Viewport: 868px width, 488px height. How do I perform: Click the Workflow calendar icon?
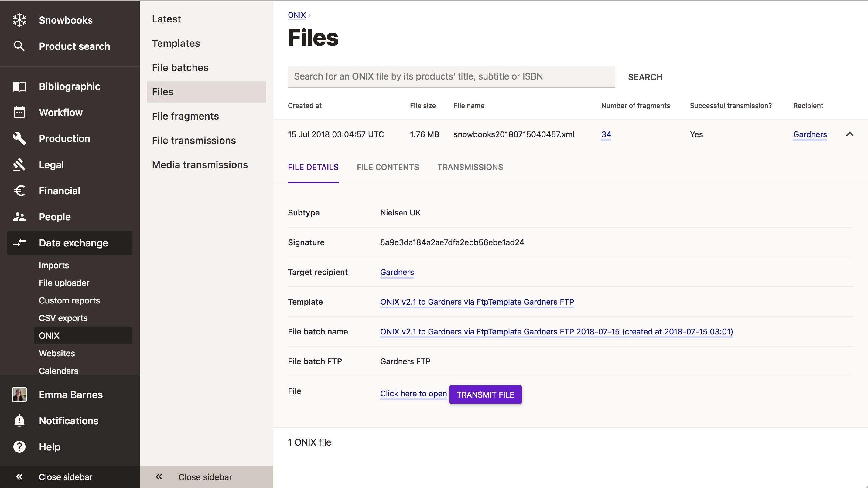[x=19, y=113]
